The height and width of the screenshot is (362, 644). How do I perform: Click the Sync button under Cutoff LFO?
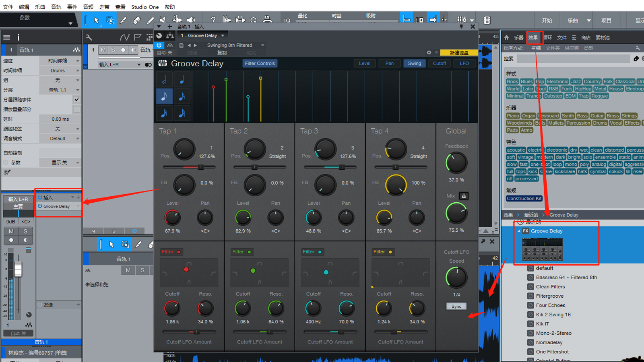point(456,306)
